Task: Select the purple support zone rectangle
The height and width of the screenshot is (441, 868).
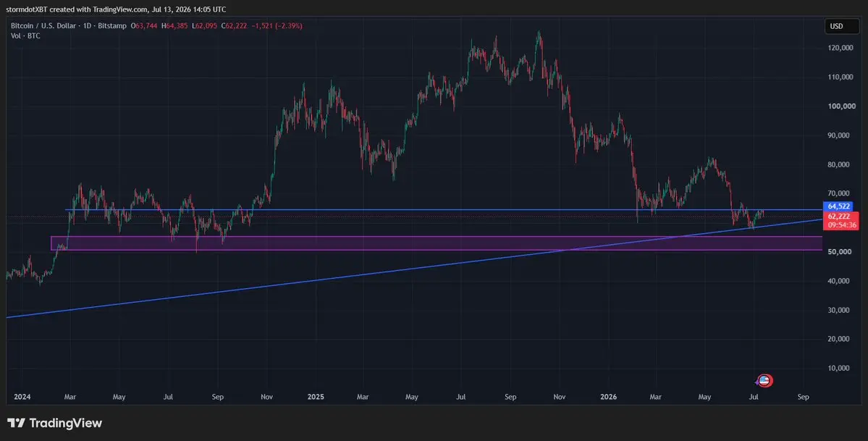Action: tap(437, 243)
